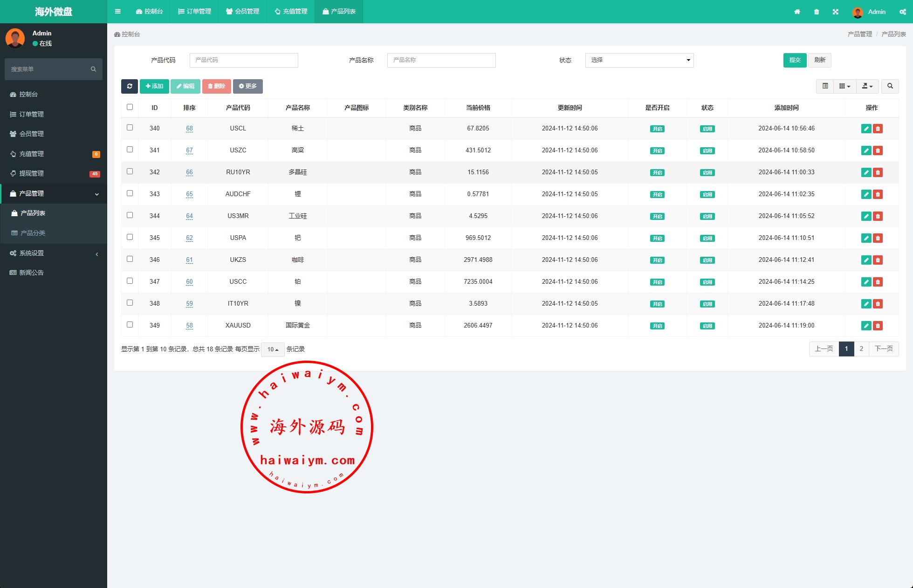The height and width of the screenshot is (588, 913).
Task: Click the magnifier search toggle icon
Action: pos(890,86)
